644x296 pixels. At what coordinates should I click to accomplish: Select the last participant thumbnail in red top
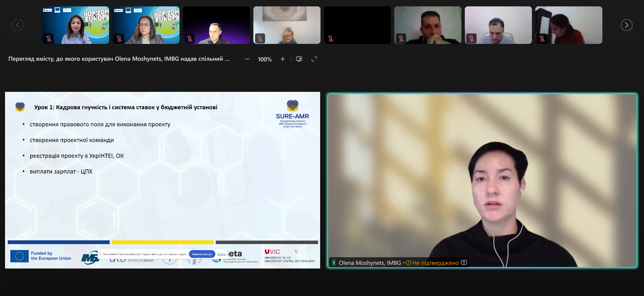pos(569,25)
